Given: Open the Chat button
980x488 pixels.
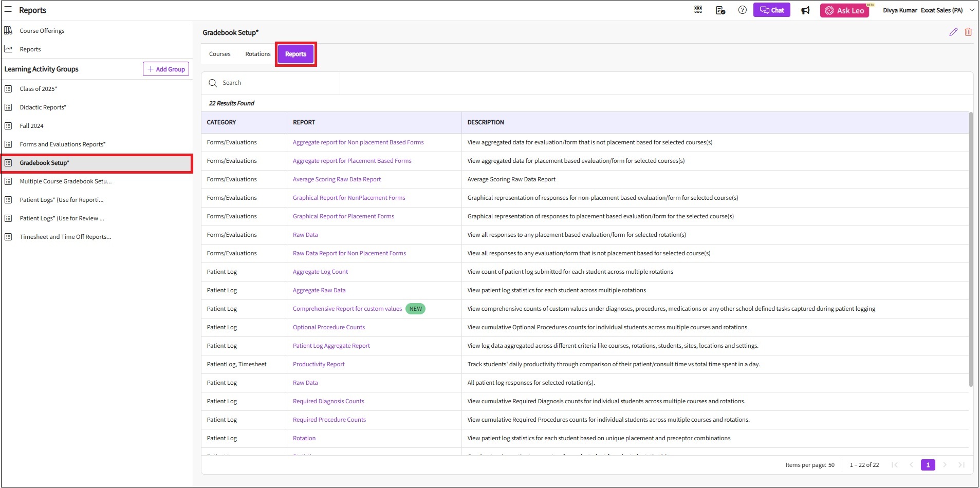Looking at the screenshot, I should (x=771, y=10).
